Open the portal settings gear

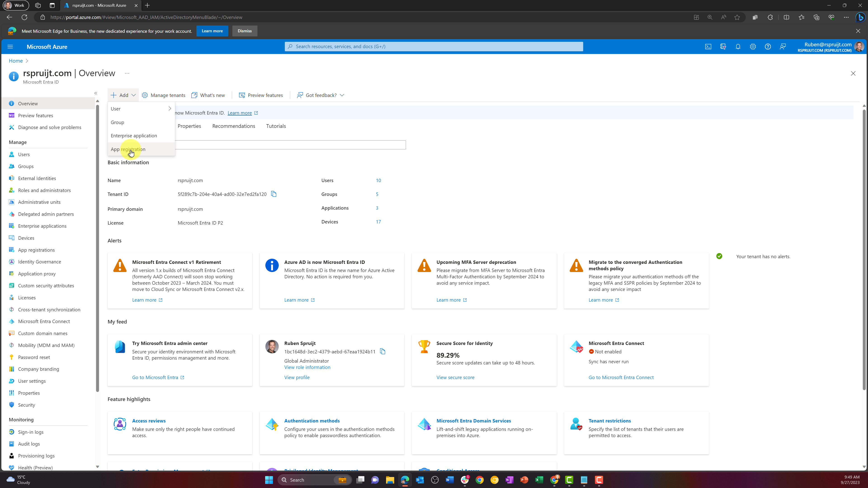point(753,47)
